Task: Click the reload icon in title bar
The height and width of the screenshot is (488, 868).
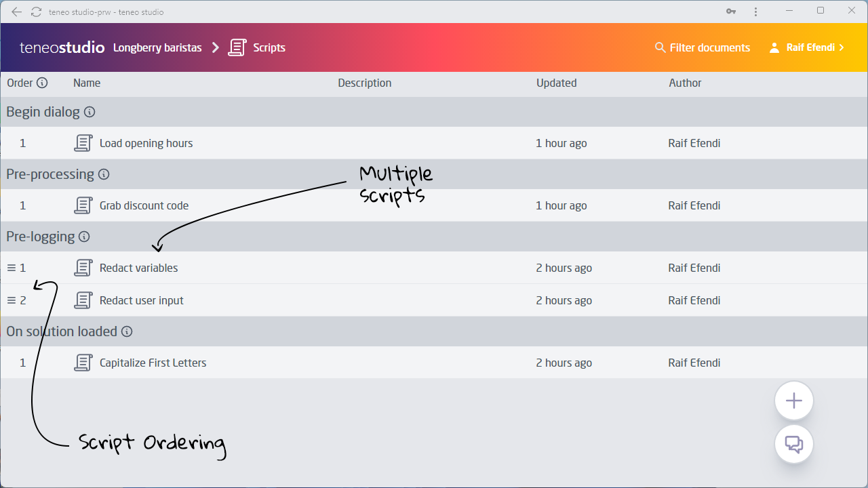Action: (x=36, y=12)
